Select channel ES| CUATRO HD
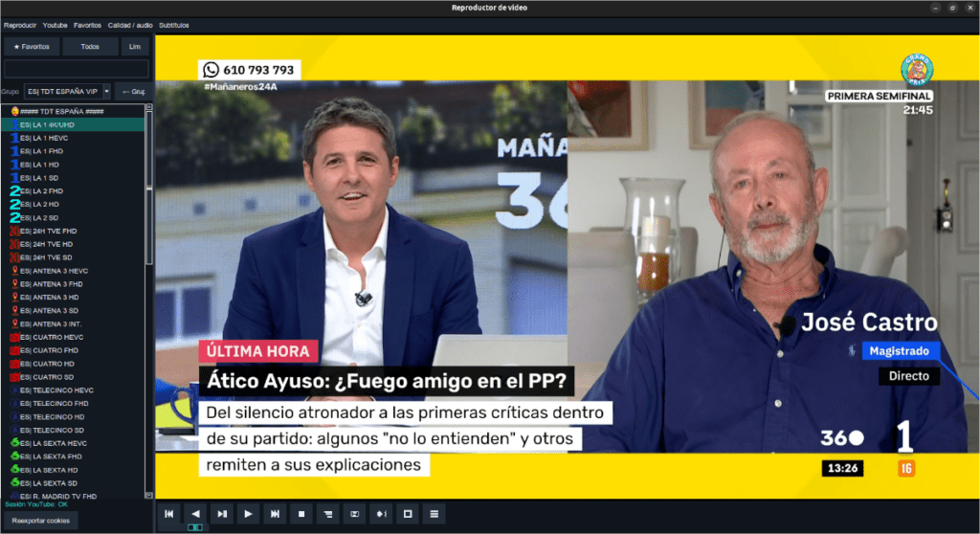980x534 pixels. (73, 364)
